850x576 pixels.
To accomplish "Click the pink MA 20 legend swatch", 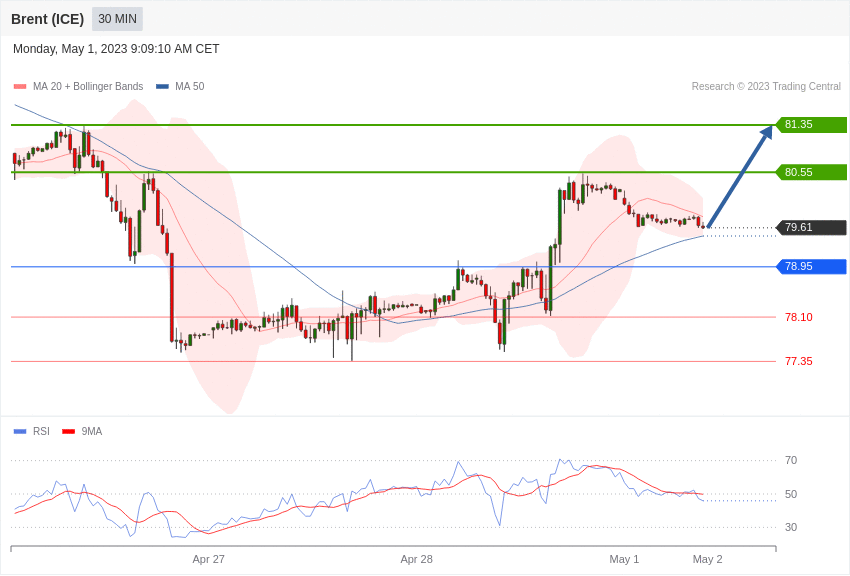I will (20, 87).
